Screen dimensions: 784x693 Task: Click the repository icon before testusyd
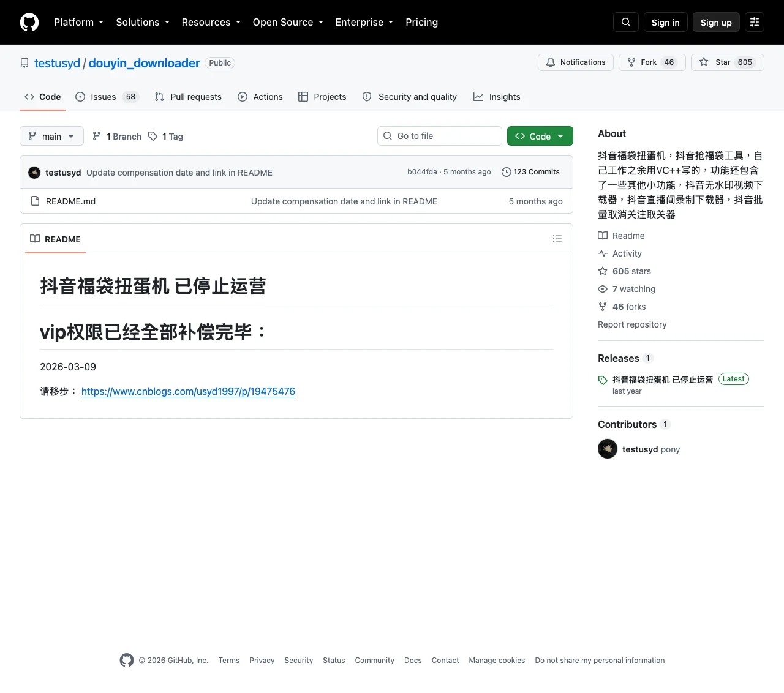coord(24,63)
